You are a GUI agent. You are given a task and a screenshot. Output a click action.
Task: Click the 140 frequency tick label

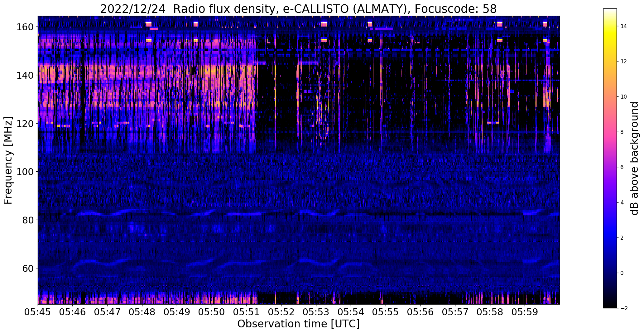tap(25, 75)
